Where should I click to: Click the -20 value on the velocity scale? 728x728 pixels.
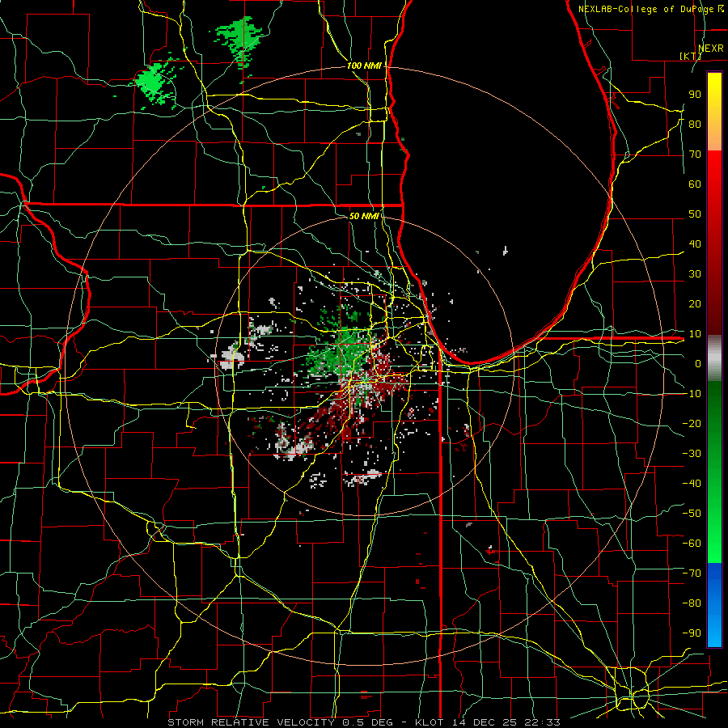click(692, 423)
